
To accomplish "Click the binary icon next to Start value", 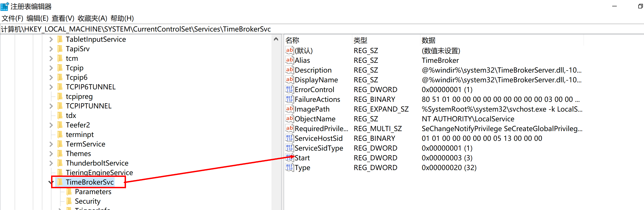I will (289, 158).
